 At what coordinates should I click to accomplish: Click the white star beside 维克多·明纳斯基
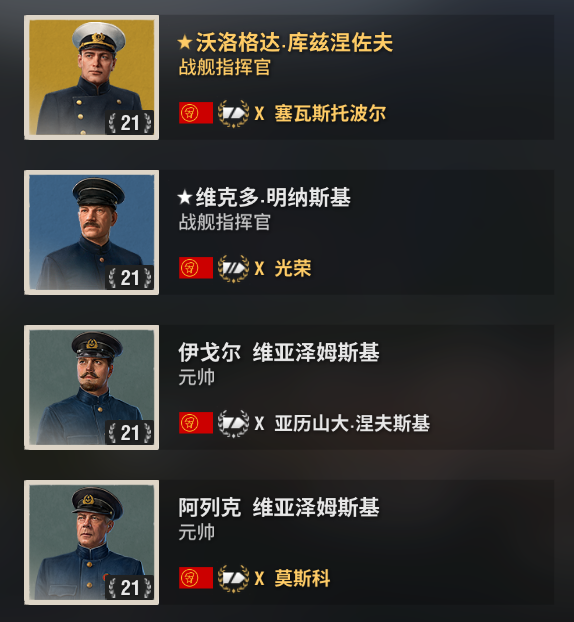(x=185, y=197)
